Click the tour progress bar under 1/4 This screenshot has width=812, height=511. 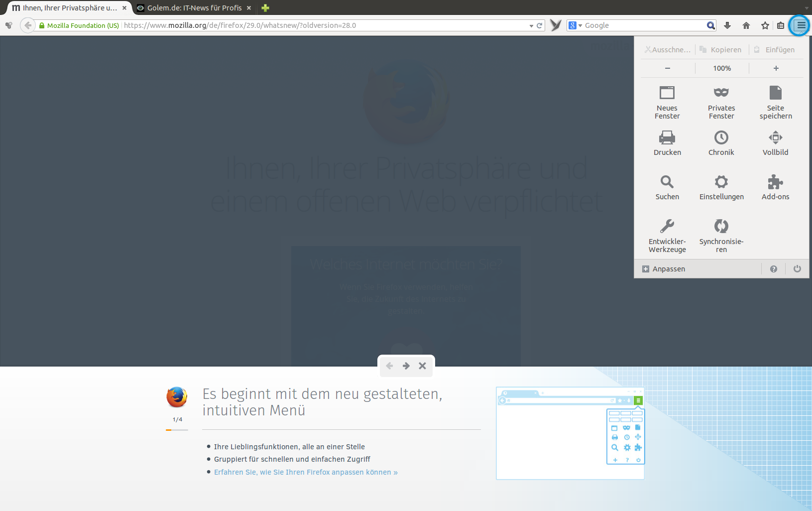tap(177, 430)
